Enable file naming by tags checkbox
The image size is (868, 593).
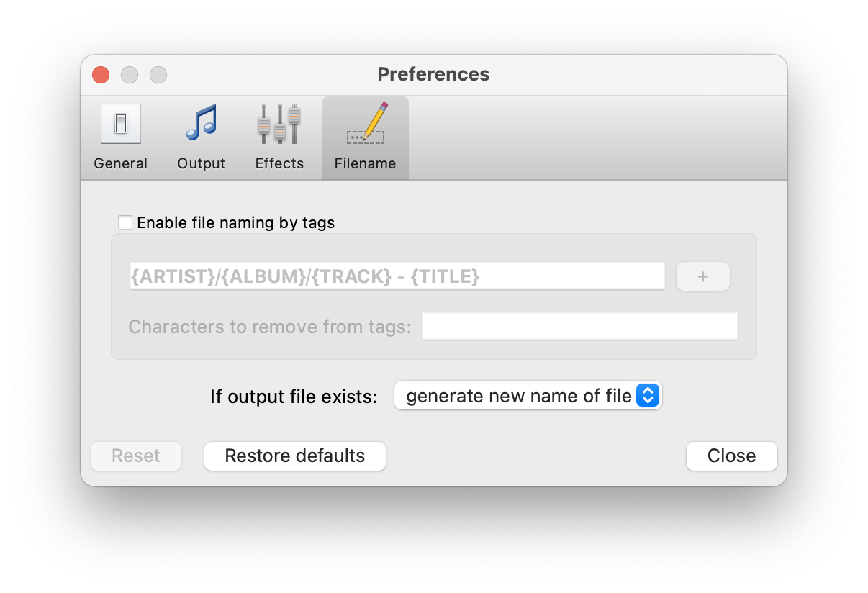[125, 222]
